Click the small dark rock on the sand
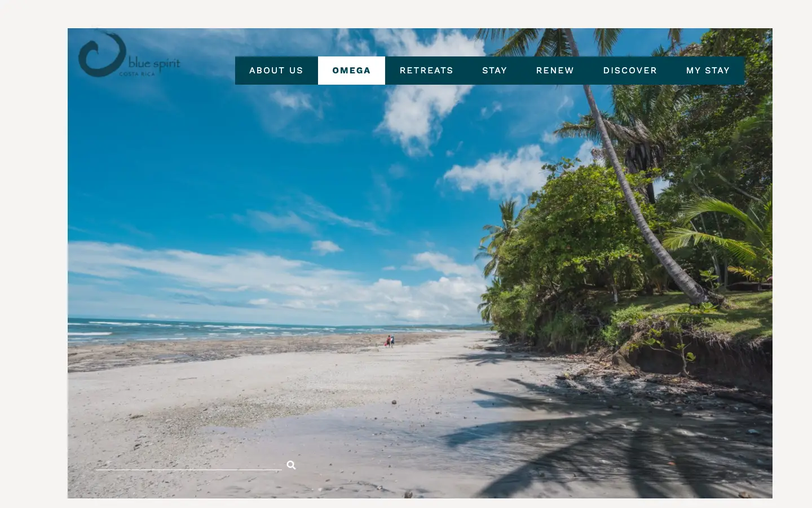 pyautogui.click(x=394, y=402)
